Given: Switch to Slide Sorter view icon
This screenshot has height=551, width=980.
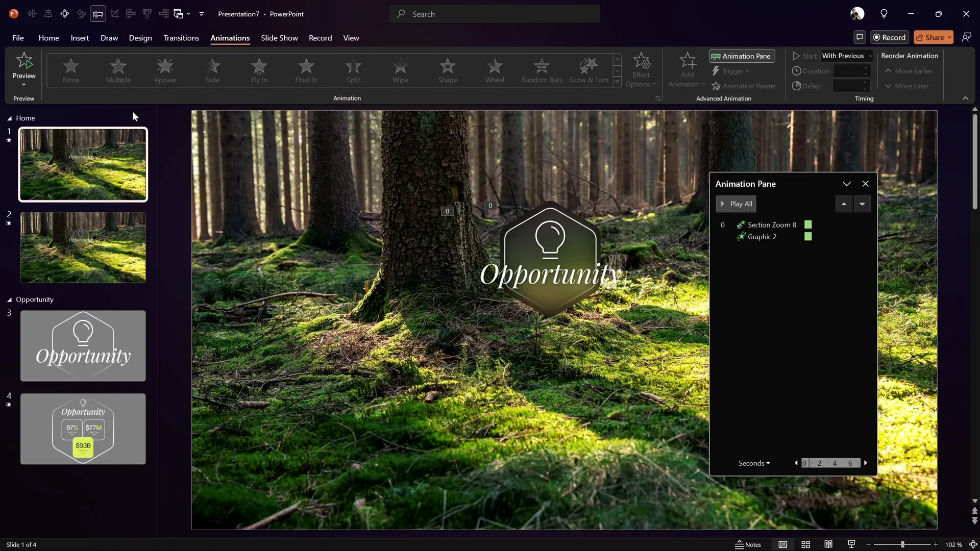Looking at the screenshot, I should tap(805, 544).
